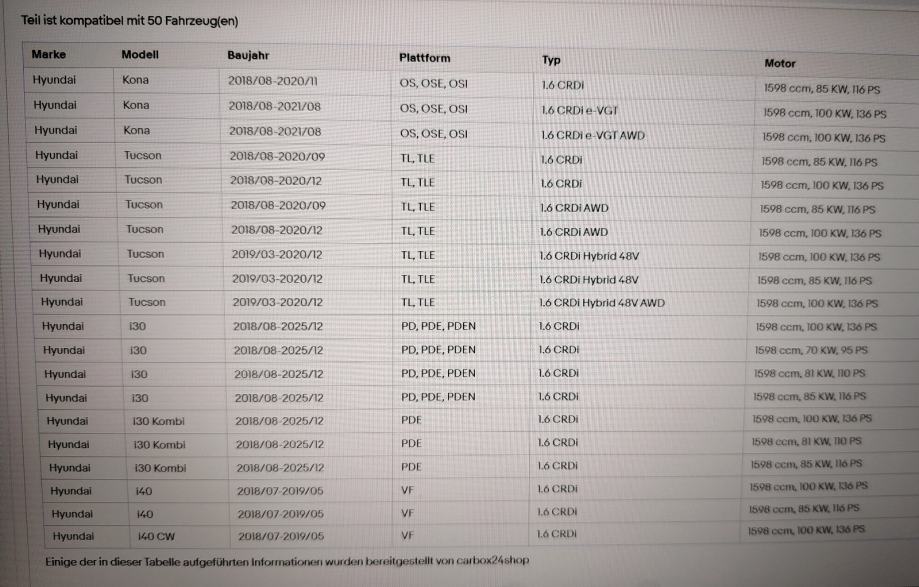919x587 pixels.
Task: Click the '2018/08-2020/11' Kona year cell
Action: (x=273, y=81)
